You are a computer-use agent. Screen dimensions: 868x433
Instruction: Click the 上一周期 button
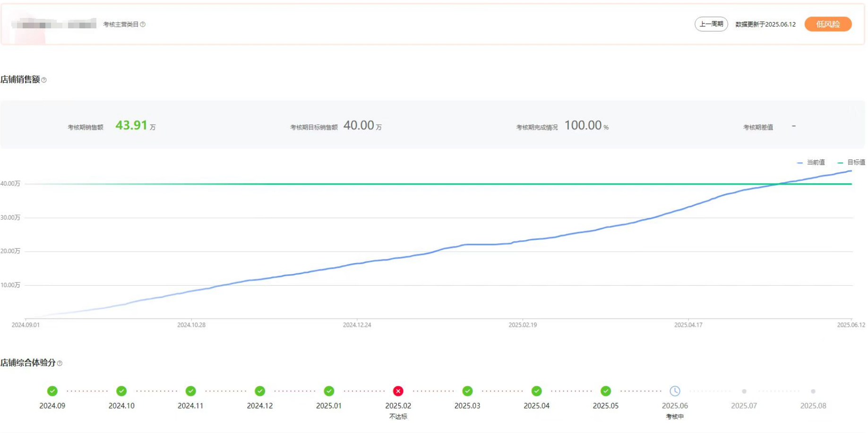pos(711,24)
